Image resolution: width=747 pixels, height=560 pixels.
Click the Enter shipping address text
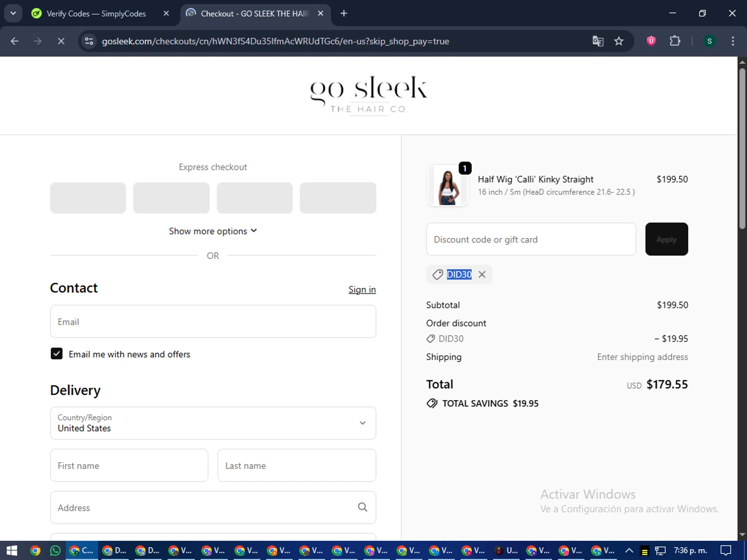(x=642, y=357)
